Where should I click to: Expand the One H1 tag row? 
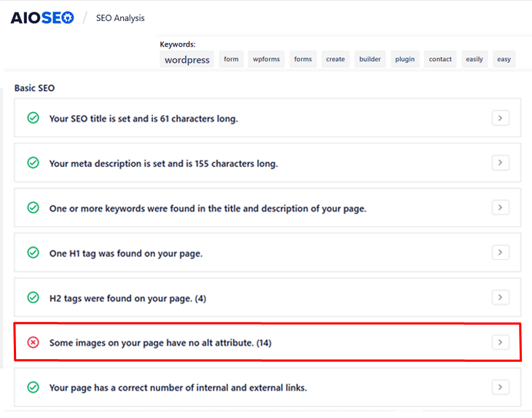[501, 253]
